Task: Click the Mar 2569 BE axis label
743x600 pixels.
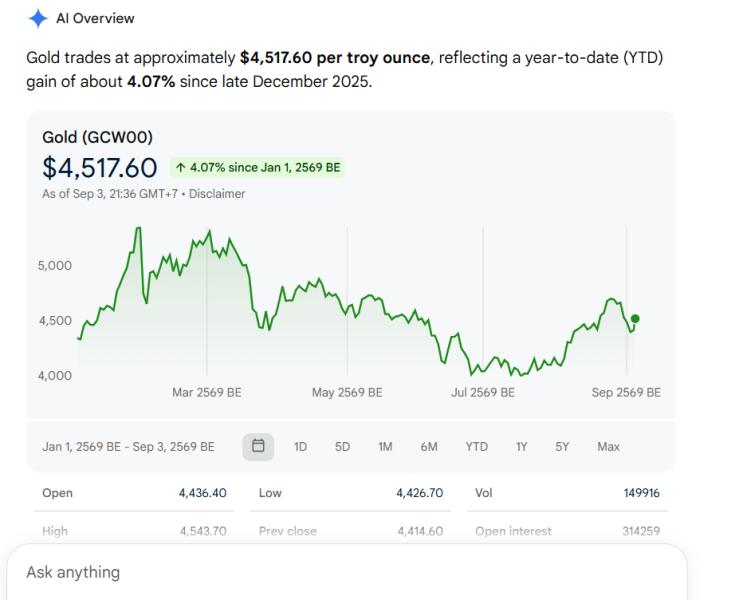Action: pyautogui.click(x=207, y=392)
